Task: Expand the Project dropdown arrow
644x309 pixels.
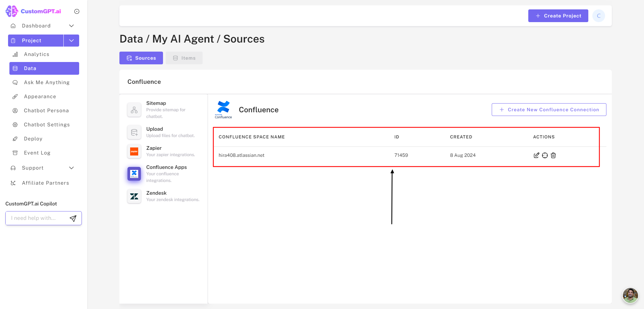Action: [71, 41]
